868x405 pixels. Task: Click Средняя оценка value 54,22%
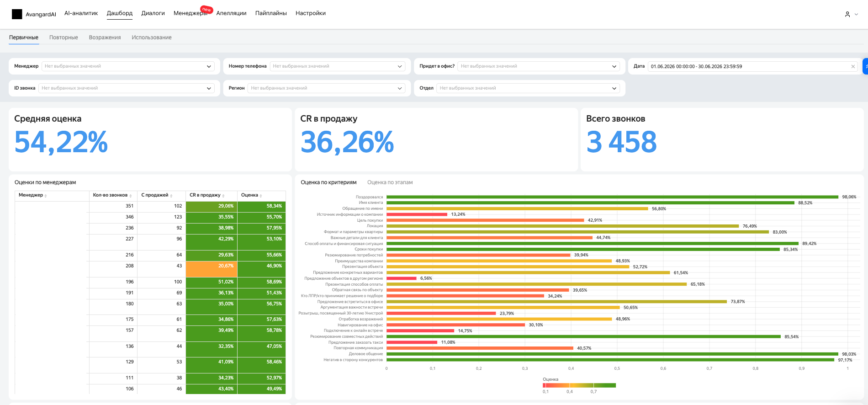click(61, 142)
